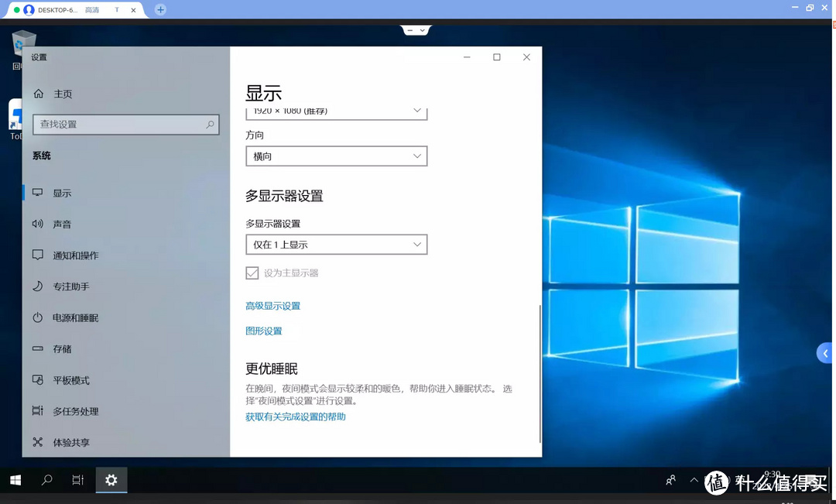Open taskbar search magnifier
The image size is (836, 504).
(x=47, y=480)
